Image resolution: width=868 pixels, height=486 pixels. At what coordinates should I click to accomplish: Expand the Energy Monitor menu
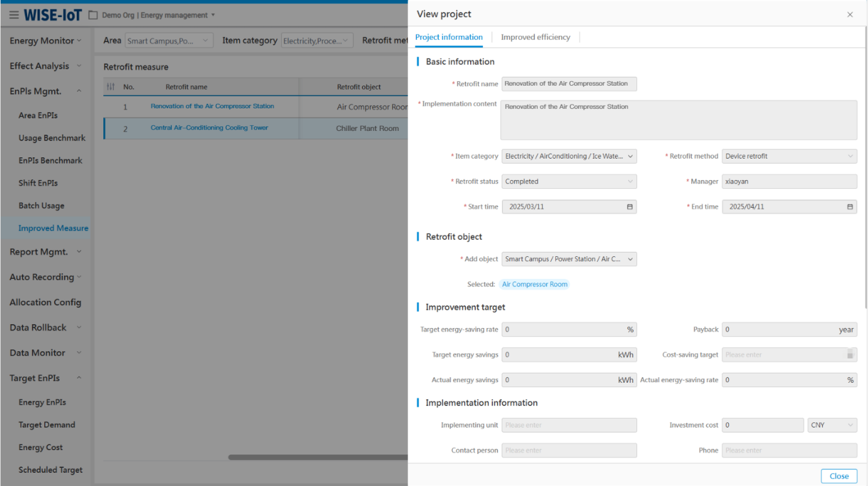tap(45, 41)
